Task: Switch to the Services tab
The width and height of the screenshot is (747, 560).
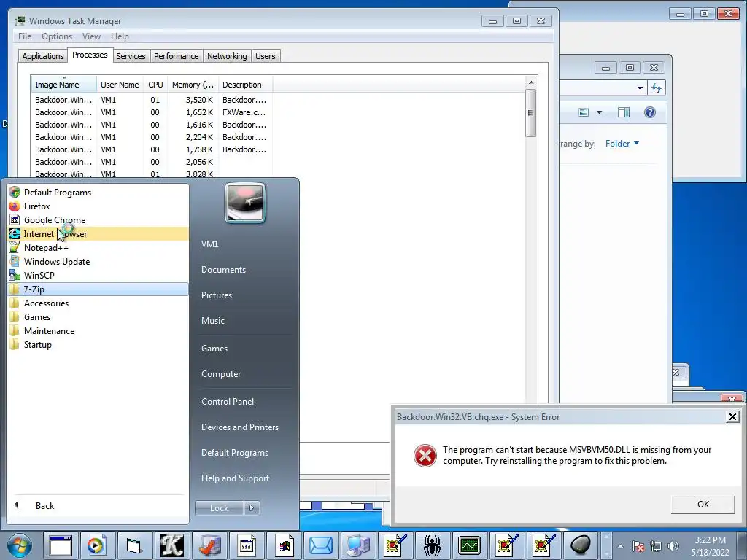Action: [x=131, y=56]
